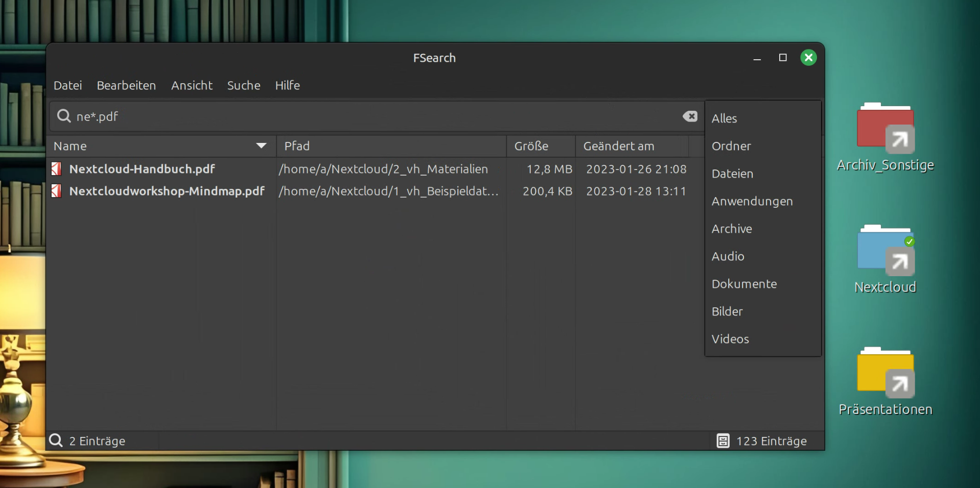Viewport: 980px width, 488px height.
Task: Select the Nextcloud-Handbuch.pdf file name
Action: pyautogui.click(x=142, y=169)
